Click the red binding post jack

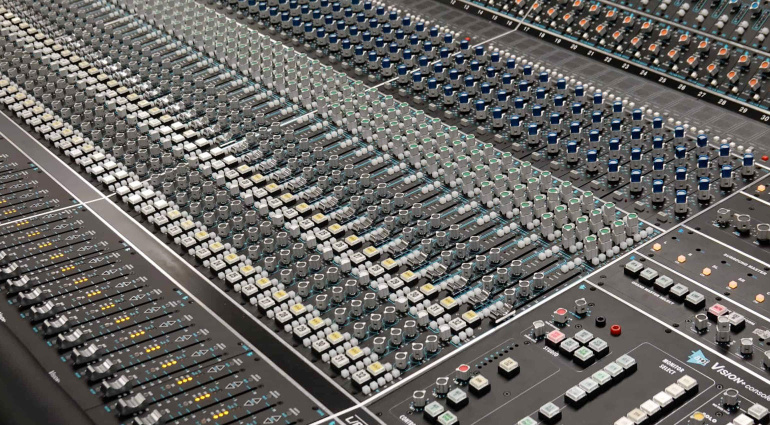coord(616,330)
